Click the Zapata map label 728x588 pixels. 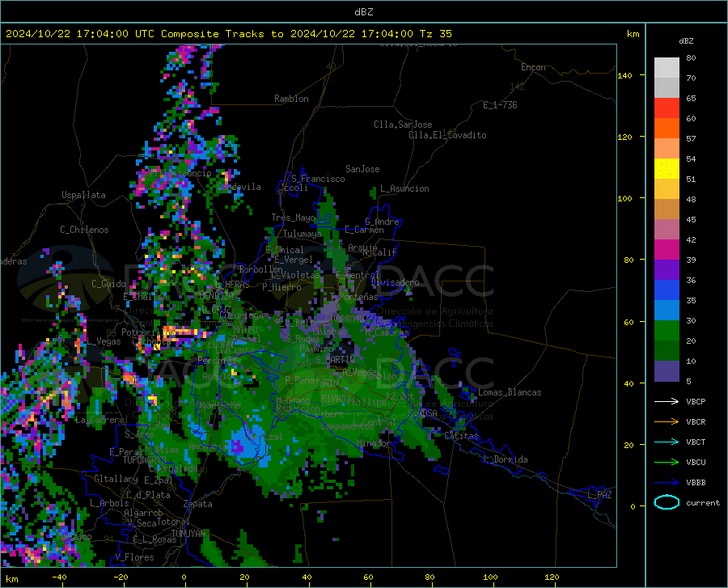tap(198, 504)
